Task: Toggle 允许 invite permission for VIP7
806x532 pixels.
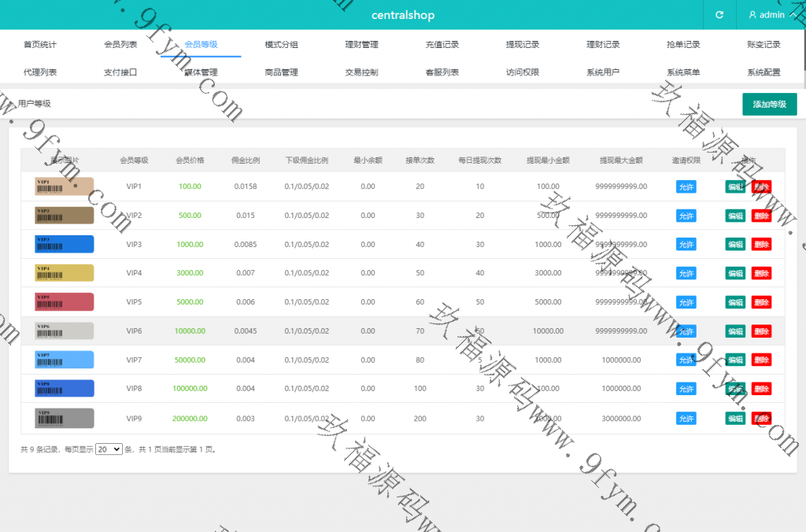Action: [686, 360]
